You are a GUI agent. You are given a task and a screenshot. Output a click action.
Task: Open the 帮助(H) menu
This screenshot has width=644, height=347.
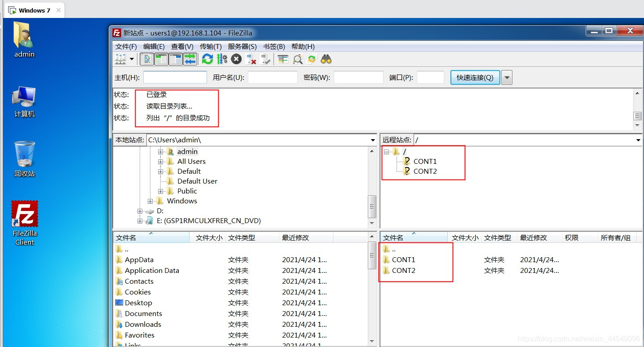(303, 46)
